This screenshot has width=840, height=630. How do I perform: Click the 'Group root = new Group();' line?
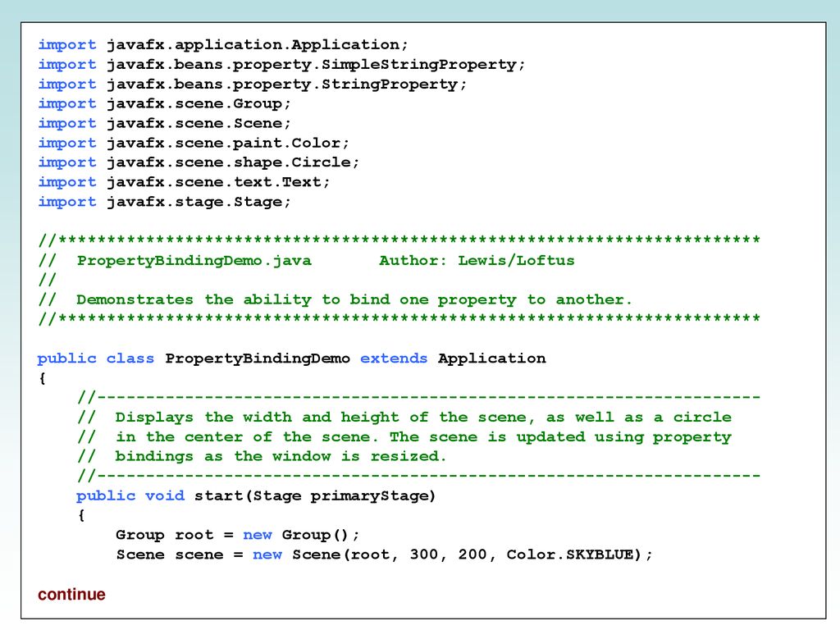point(238,535)
